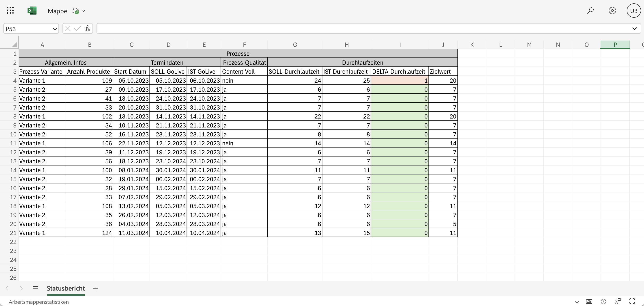Open the Microsoft 365 app launcher grid
Image resolution: width=644 pixels, height=306 pixels.
point(10,11)
